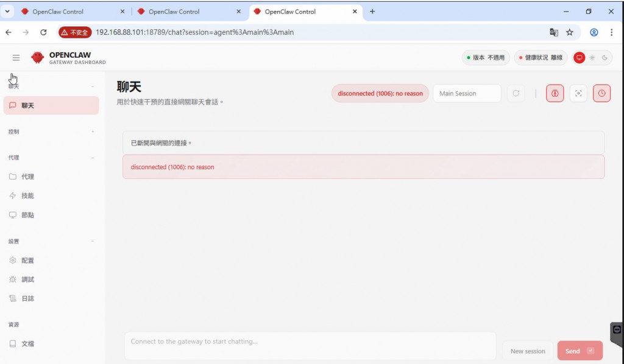624x364 pixels.
Task: Click the 版本 不適用 version badge
Action: tap(486, 58)
